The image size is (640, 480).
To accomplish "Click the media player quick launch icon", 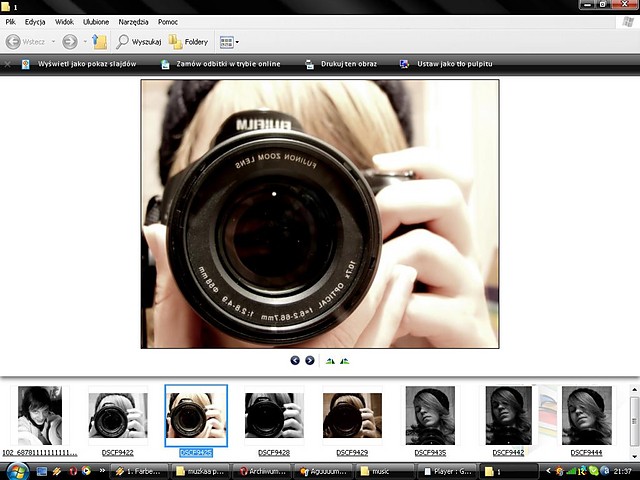I will coord(87,471).
